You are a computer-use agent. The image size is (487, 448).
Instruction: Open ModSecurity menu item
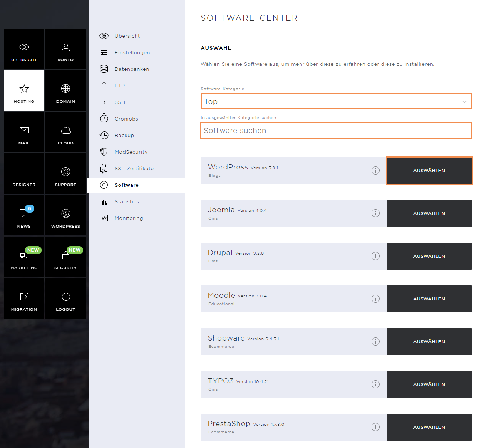(x=136, y=152)
